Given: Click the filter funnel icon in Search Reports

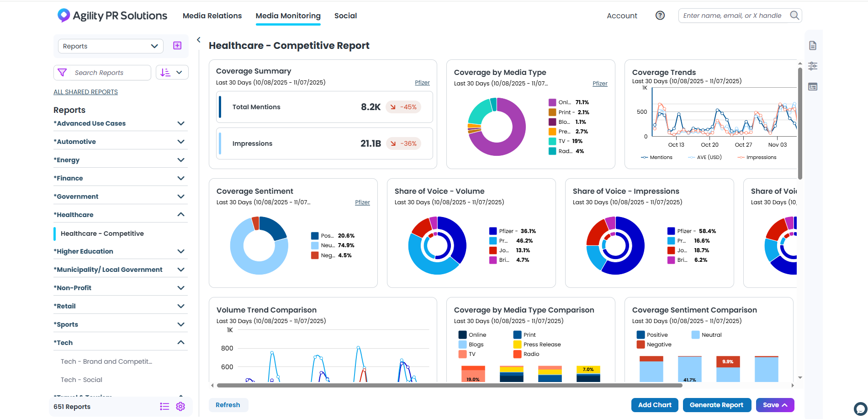Looking at the screenshot, I should (63, 73).
